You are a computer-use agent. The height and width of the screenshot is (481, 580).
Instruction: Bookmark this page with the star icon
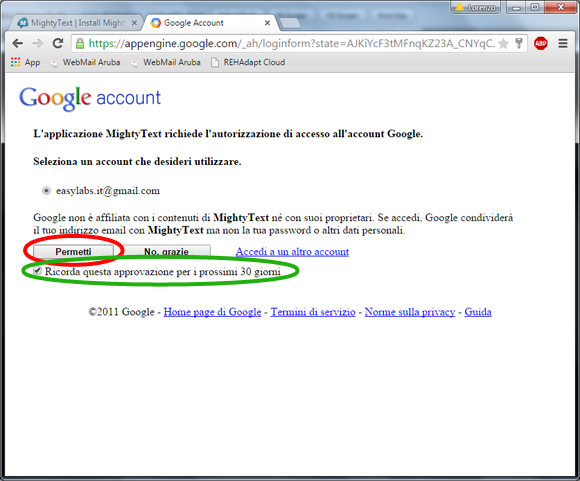[x=503, y=44]
